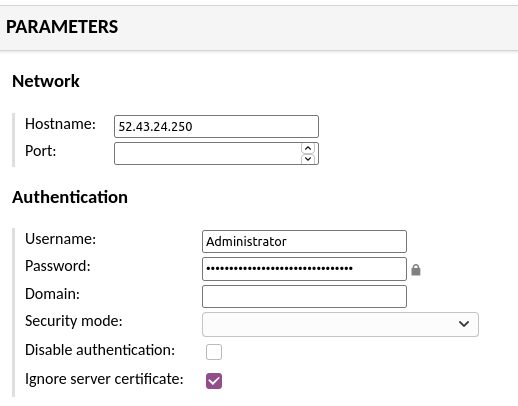
Task: Decrease Port value with down arrow
Action: tap(308, 159)
